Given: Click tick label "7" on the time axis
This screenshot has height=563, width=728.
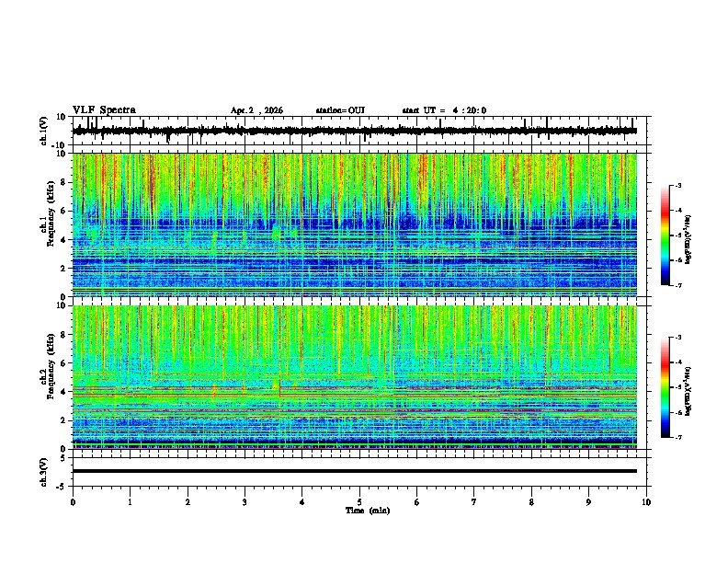Looking at the screenshot, I should pyautogui.click(x=474, y=502).
